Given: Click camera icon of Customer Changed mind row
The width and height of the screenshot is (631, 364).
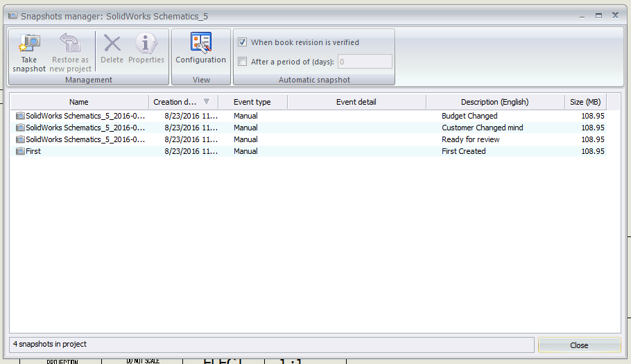Looking at the screenshot, I should tap(20, 128).
